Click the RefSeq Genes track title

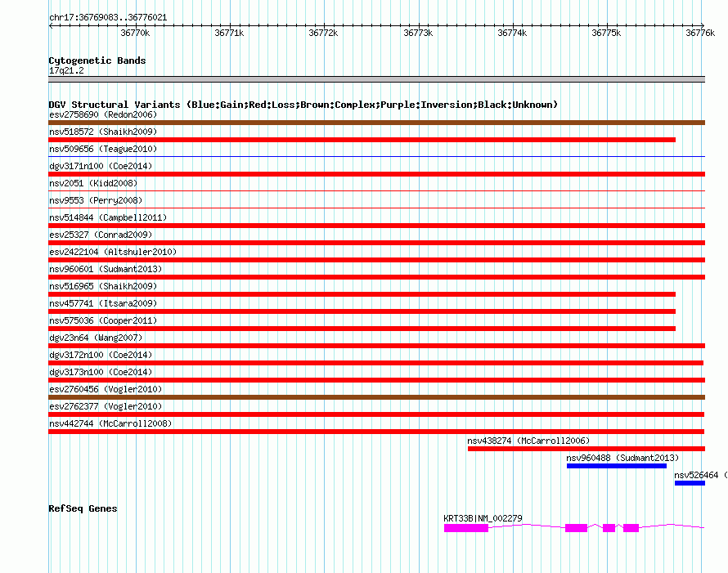coord(83,508)
